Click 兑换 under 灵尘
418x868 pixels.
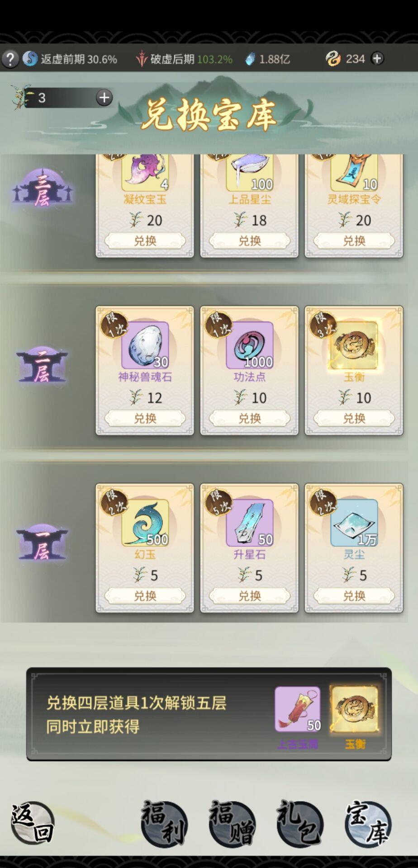pyautogui.click(x=354, y=596)
